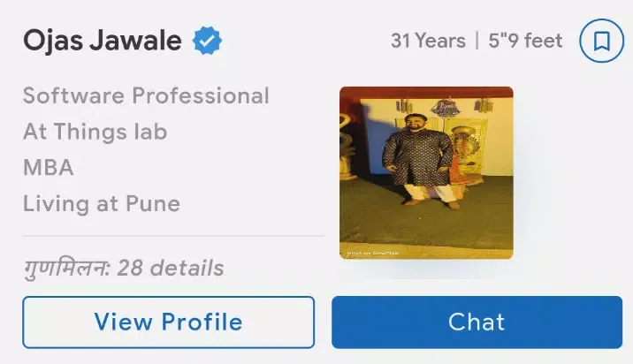Start a chat with Ojas
This screenshot has height=364, width=633.
[477, 322]
